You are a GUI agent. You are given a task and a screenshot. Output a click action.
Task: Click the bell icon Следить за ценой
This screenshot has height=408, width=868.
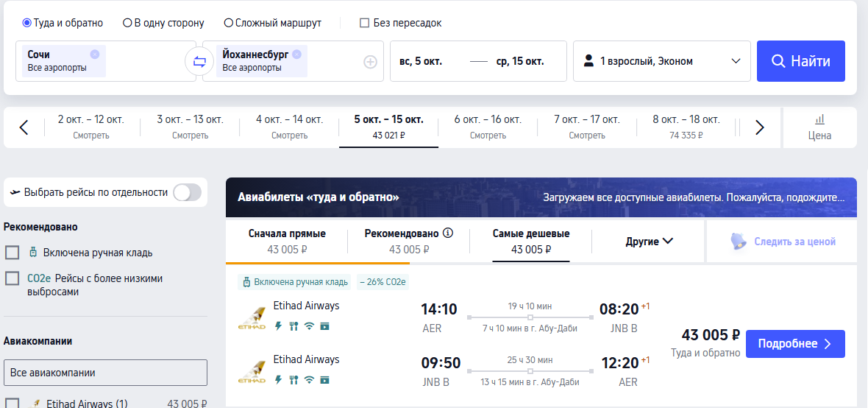click(x=738, y=242)
